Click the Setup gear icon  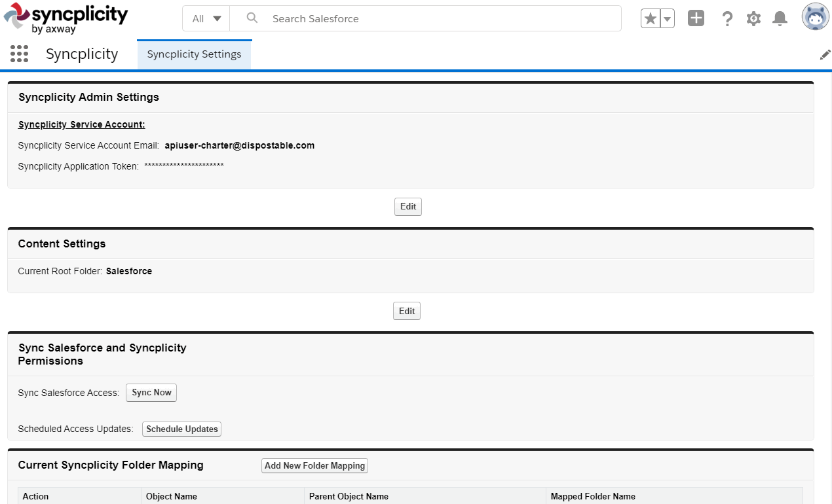click(x=753, y=18)
